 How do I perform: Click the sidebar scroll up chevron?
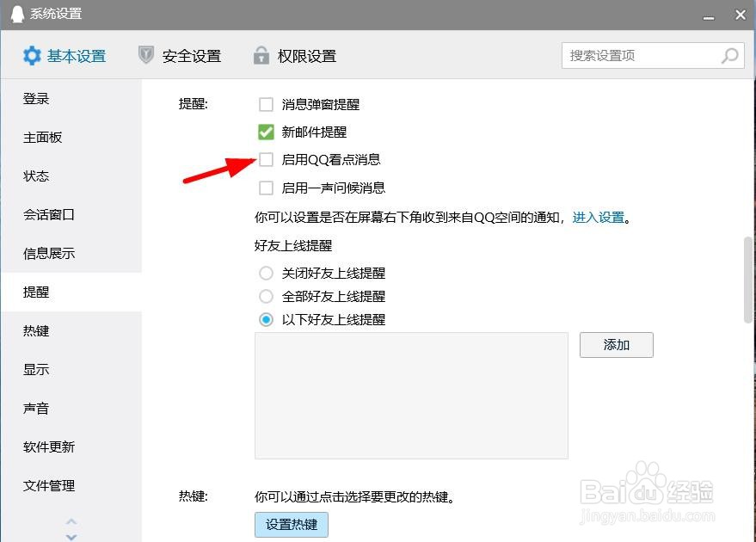71,521
